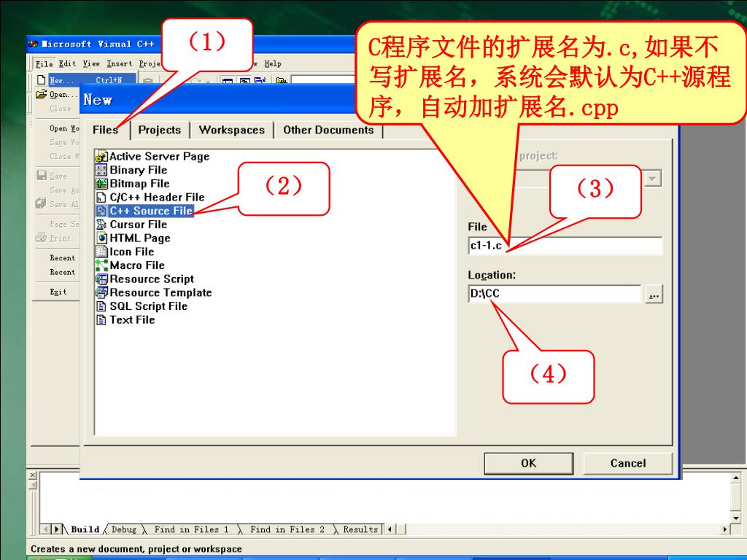
Task: Switch to the Projects tab
Action: click(160, 130)
